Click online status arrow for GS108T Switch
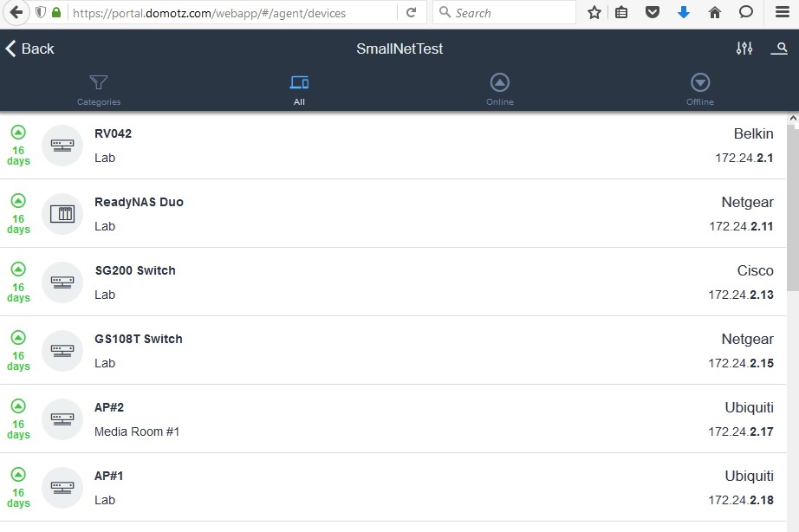 [18, 337]
